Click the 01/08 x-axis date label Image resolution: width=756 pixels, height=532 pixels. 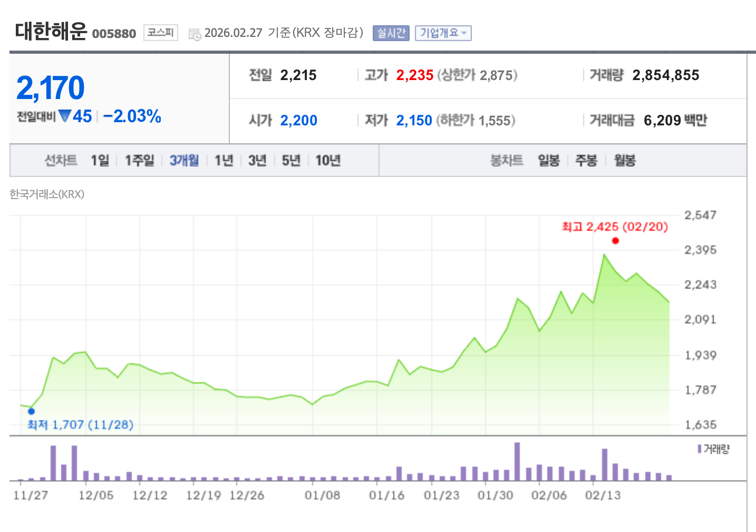[322, 495]
